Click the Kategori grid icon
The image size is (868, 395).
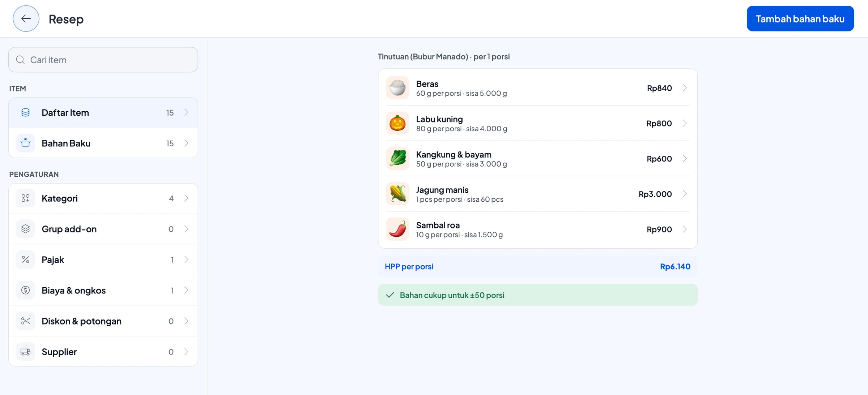click(25, 198)
